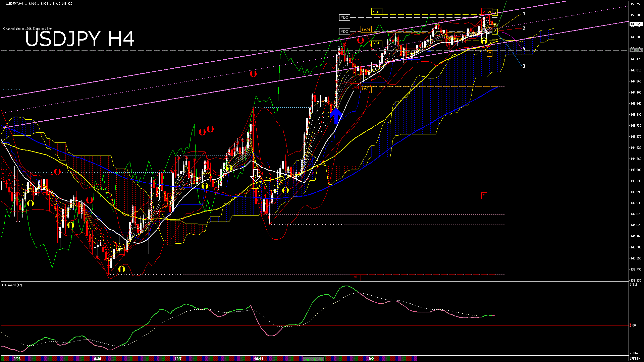Select the YDH yellow level label
Viewport: 644px width, 362px height.
click(x=377, y=12)
